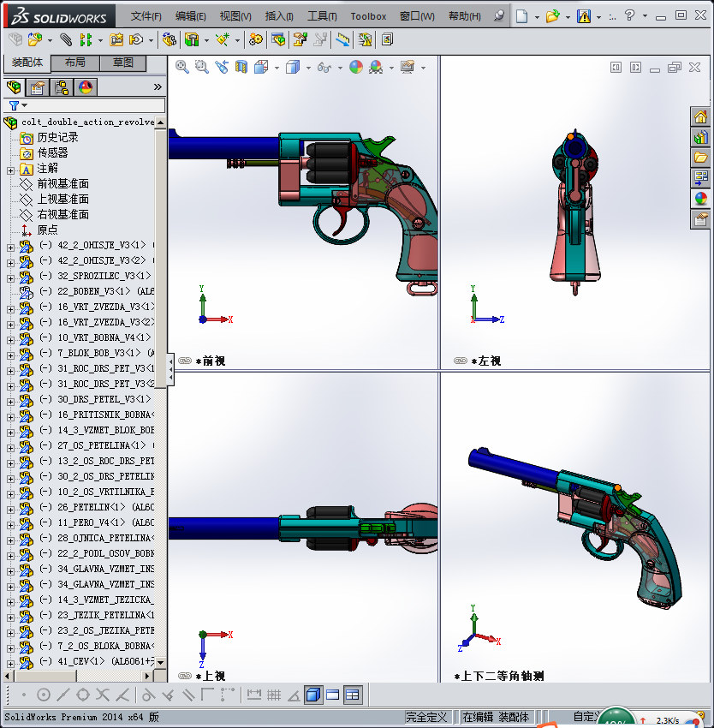The width and height of the screenshot is (714, 728).
Task: Toggle the link views icon beside *上视
Action: 185,676
